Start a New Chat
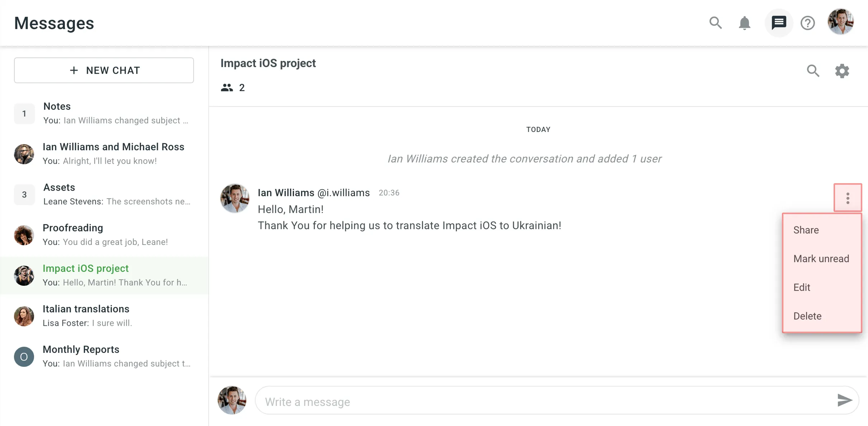 pyautogui.click(x=104, y=70)
